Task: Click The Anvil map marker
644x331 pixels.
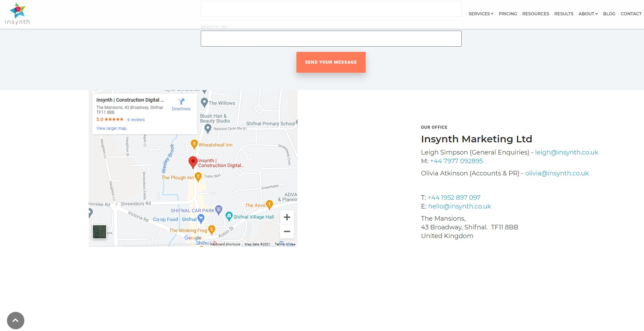Action: coord(269,205)
